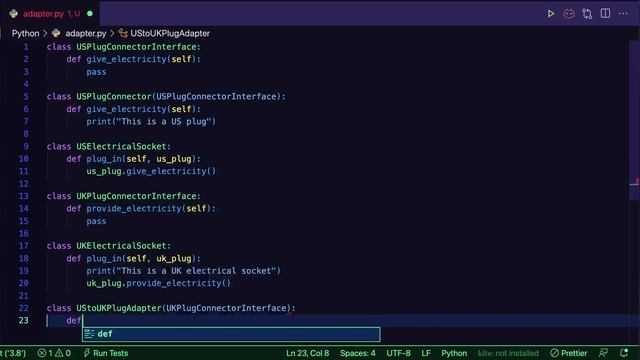Change language mode via Python status item
Screen dimensions: 640x360
tap(454, 353)
